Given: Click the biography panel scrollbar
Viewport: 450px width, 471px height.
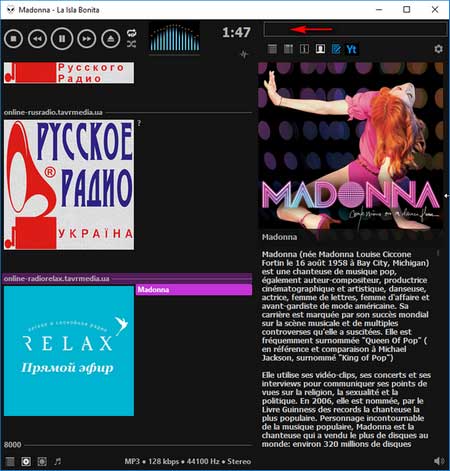Looking at the screenshot, I should pyautogui.click(x=438, y=253).
